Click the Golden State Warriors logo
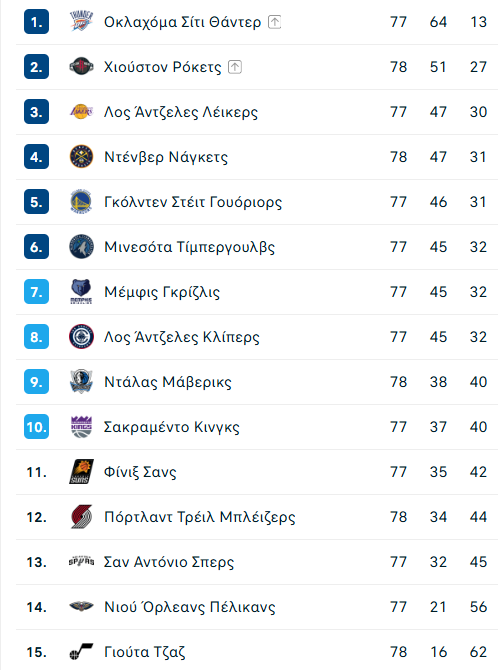498x670 pixels. [81, 202]
